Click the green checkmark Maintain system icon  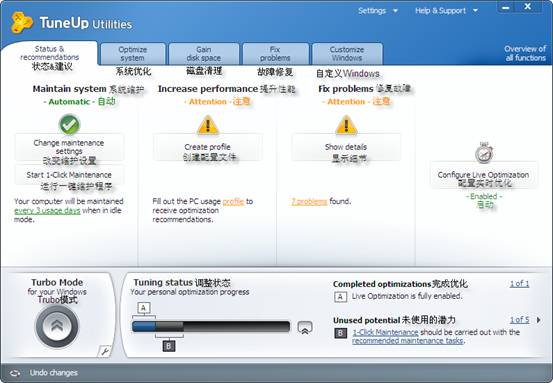point(69,124)
